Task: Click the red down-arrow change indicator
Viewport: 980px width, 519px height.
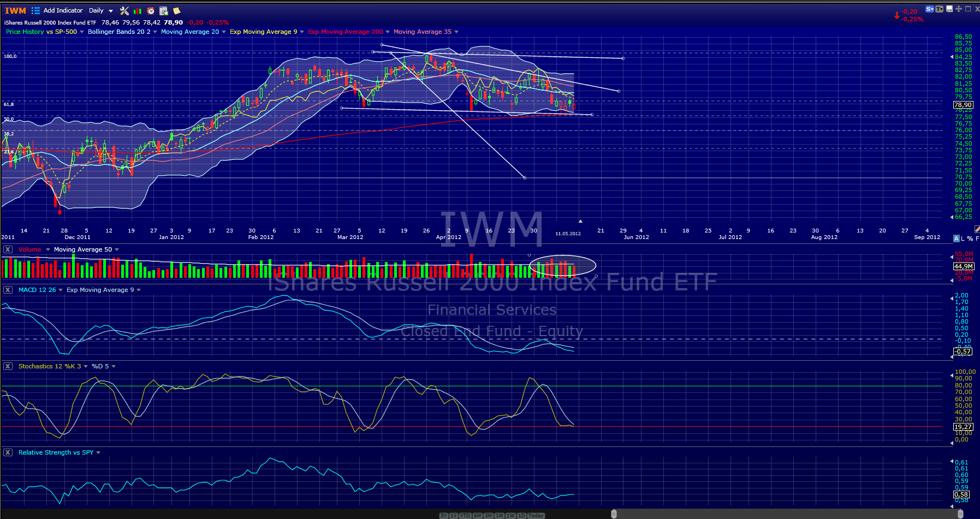Action: click(896, 15)
